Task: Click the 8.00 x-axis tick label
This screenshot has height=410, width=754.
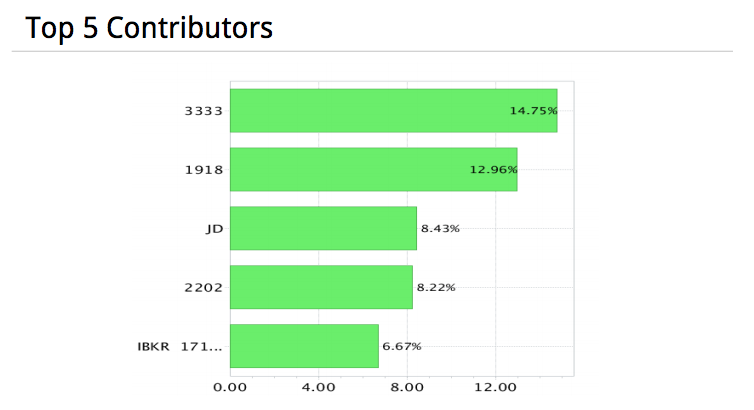Action: 407,387
